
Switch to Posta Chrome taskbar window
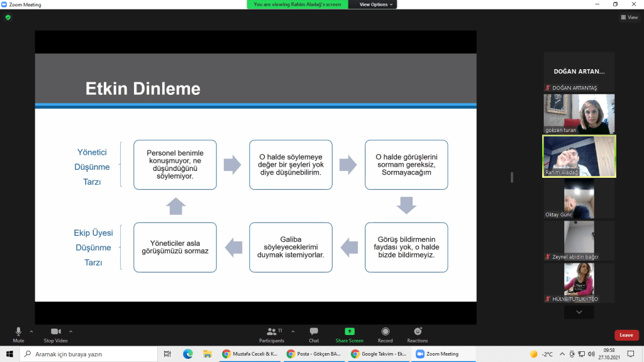[x=314, y=354]
